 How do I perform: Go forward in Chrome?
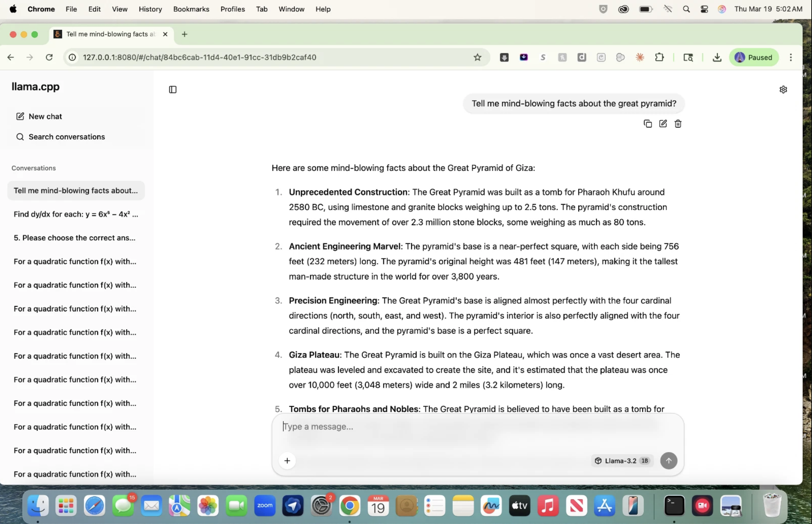click(30, 57)
